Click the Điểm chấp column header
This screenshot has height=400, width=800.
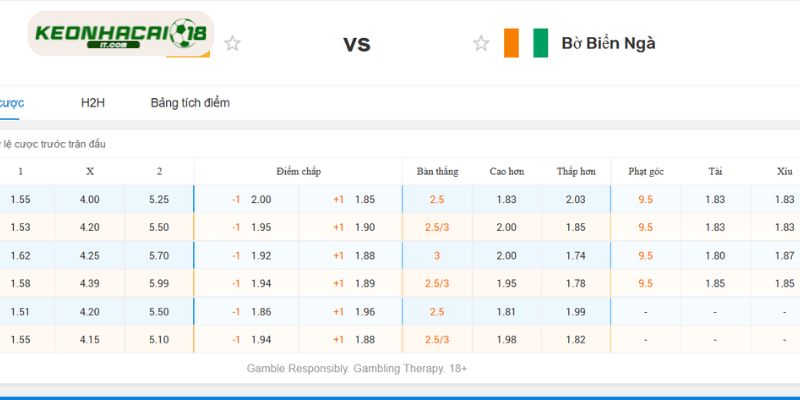[298, 171]
